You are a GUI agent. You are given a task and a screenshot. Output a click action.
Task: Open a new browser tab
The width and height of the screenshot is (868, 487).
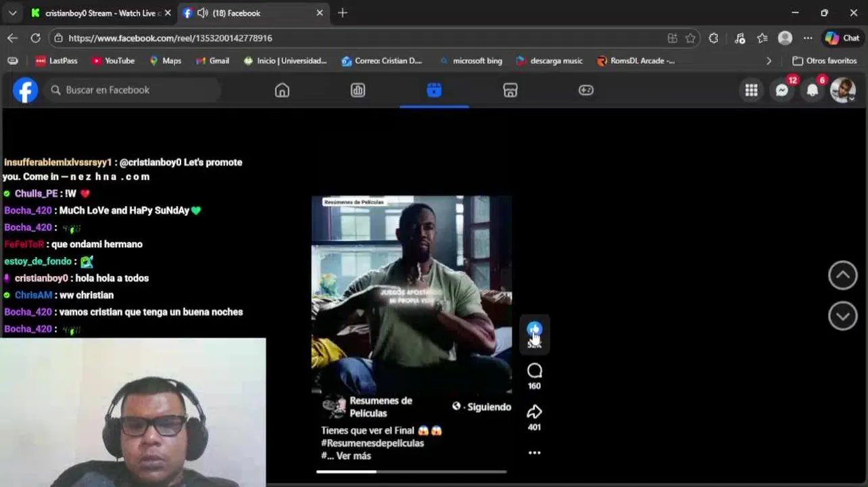[343, 13]
